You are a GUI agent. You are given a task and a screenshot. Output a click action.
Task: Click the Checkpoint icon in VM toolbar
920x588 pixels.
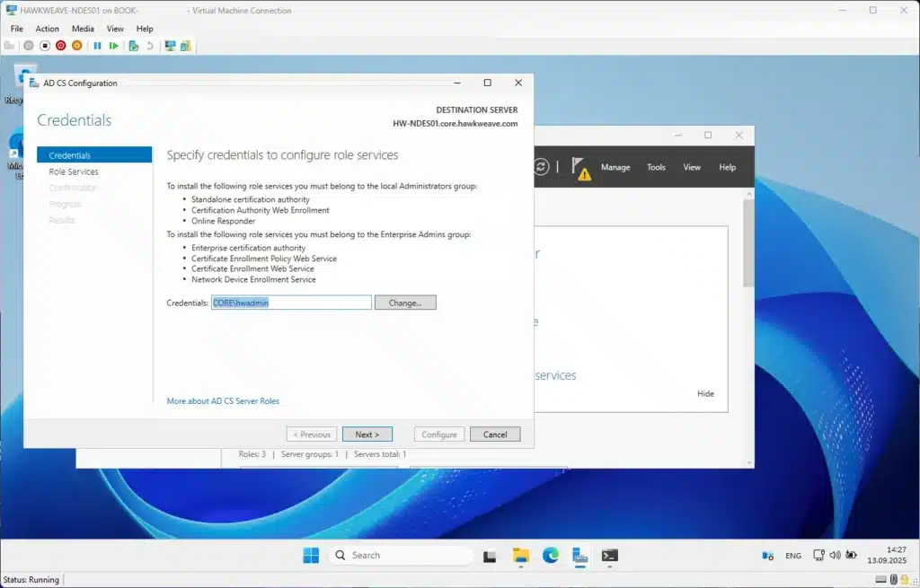tap(133, 46)
